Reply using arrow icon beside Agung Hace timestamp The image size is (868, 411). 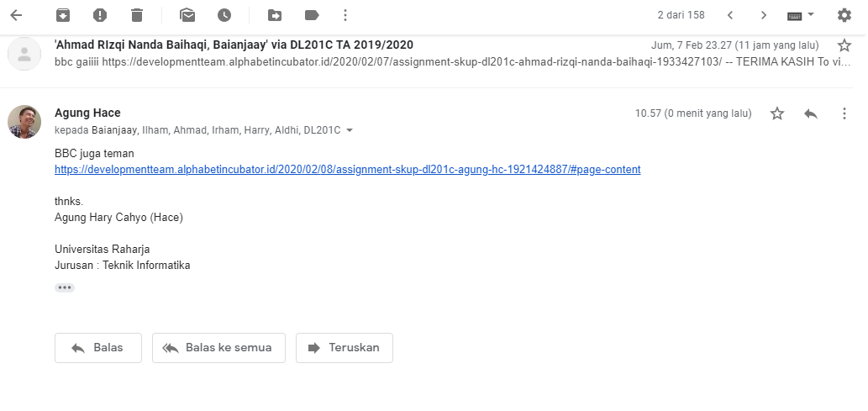tap(811, 113)
